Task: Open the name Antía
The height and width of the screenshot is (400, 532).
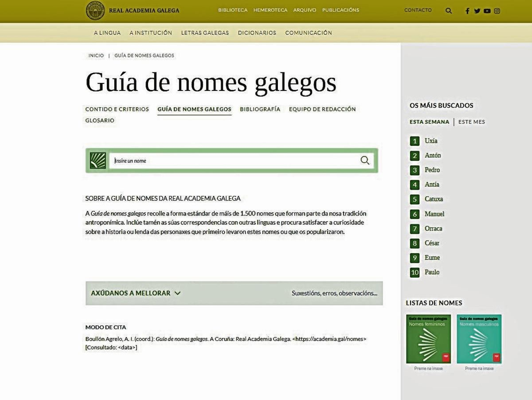Action: [432, 185]
